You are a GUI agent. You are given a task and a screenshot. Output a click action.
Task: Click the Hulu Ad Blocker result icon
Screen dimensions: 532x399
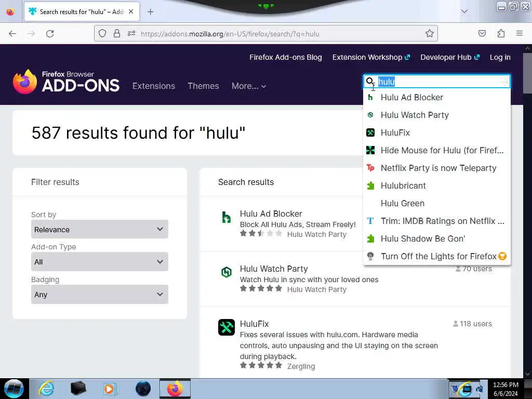point(227,217)
